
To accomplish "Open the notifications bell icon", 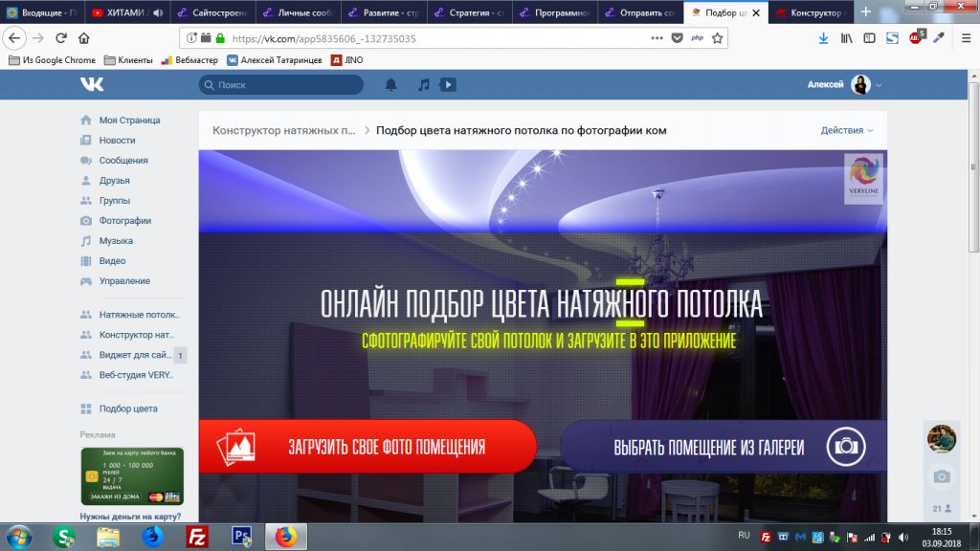I will coord(390,85).
